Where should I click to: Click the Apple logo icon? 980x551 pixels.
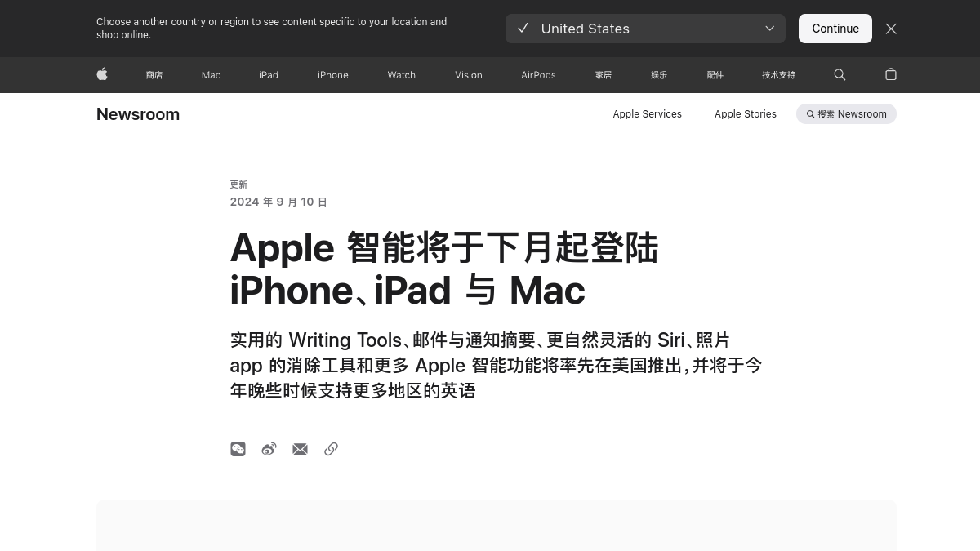(x=102, y=74)
